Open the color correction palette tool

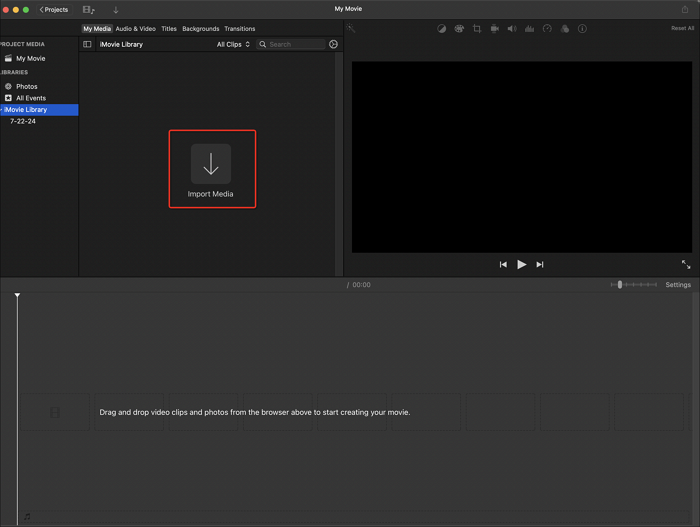(459, 29)
